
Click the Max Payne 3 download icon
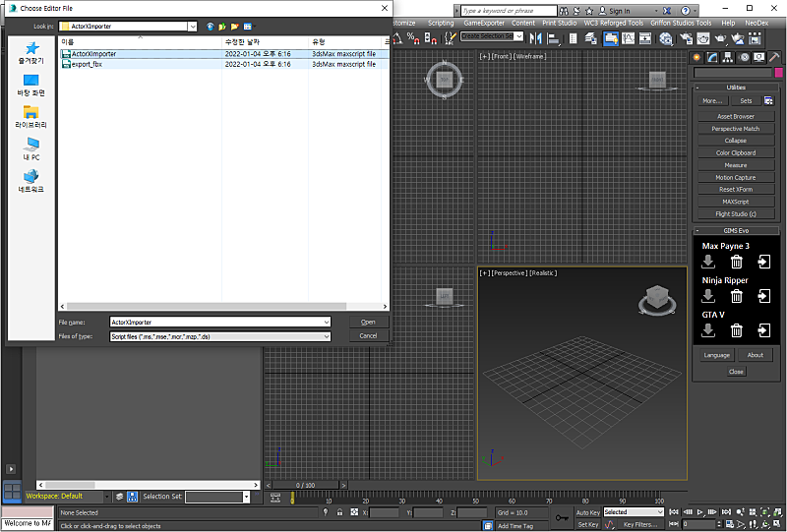tap(707, 262)
